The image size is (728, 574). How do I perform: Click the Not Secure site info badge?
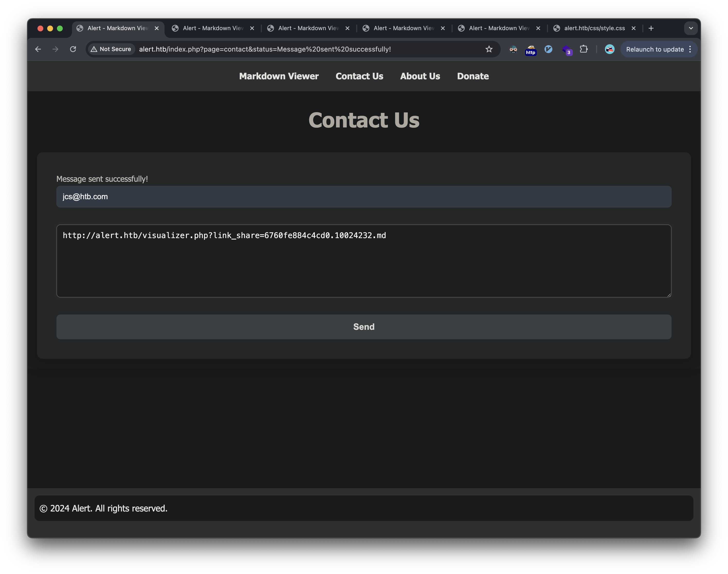(111, 49)
